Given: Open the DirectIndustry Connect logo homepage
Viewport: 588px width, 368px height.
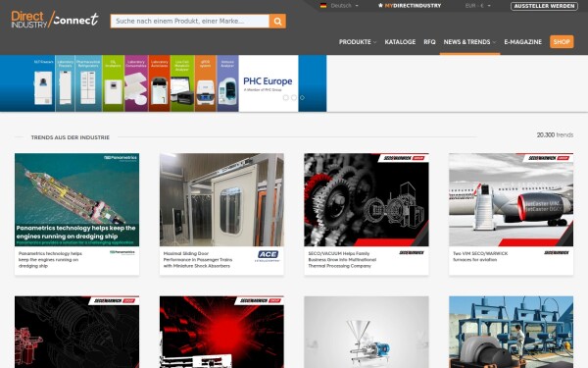Looking at the screenshot, I should [x=55, y=20].
